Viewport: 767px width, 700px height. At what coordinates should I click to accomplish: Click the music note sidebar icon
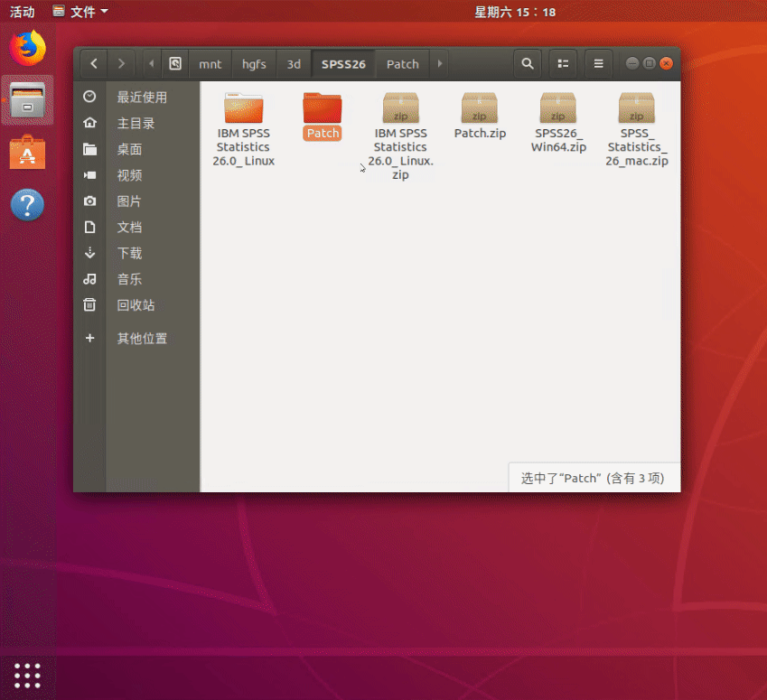point(89,279)
